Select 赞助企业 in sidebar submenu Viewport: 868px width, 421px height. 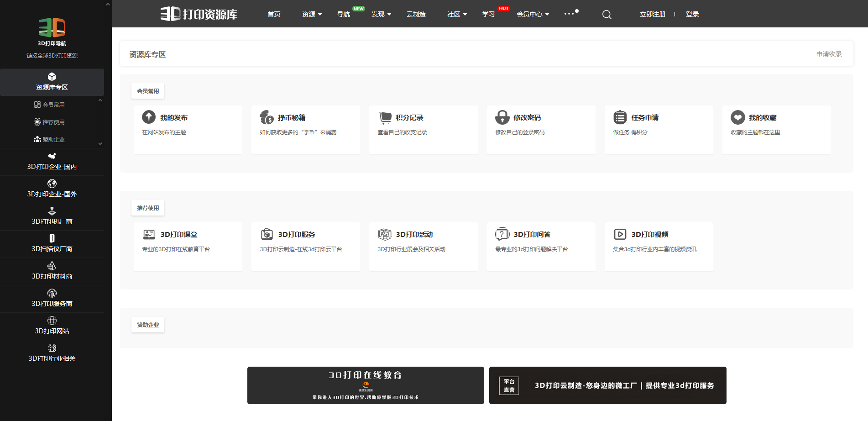click(x=49, y=139)
